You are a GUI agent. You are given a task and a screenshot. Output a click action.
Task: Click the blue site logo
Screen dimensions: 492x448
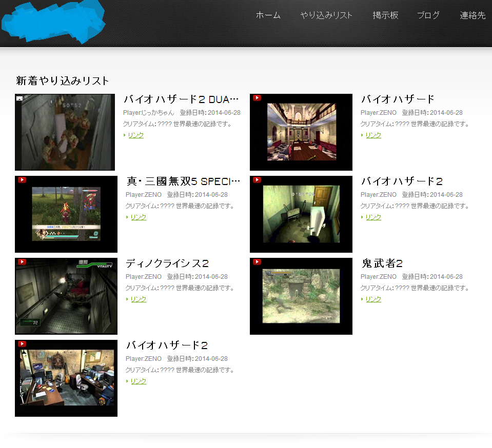(53, 22)
